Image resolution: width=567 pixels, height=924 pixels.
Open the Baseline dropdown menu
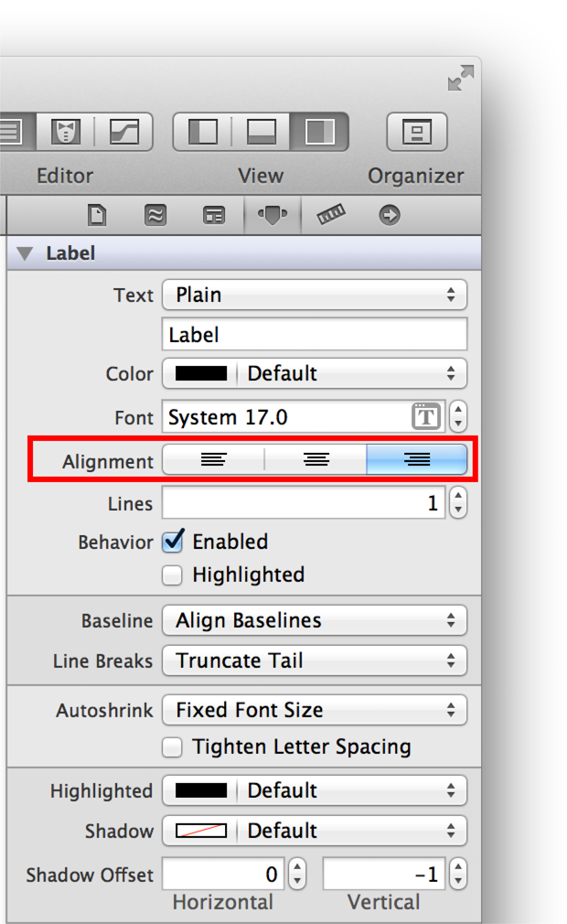[315, 620]
